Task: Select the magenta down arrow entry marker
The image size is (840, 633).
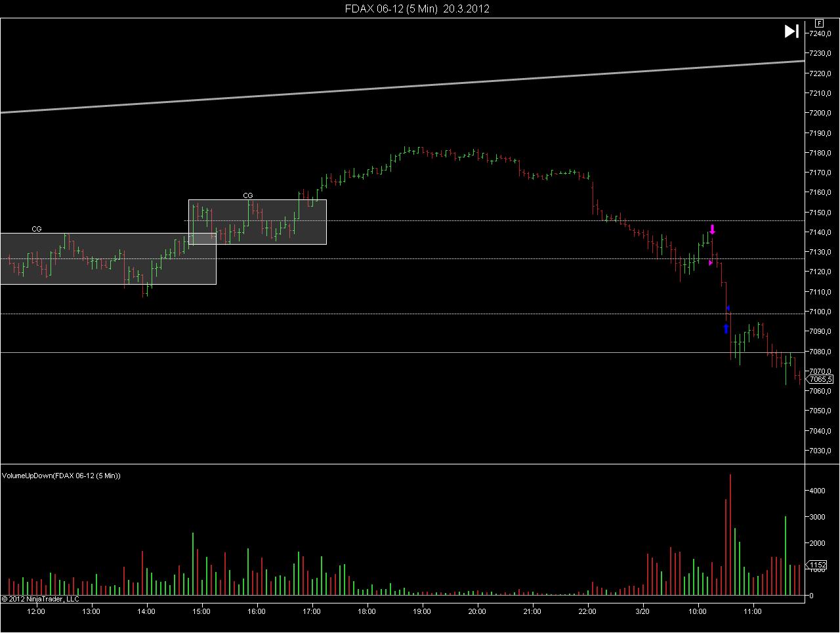Action: [713, 230]
